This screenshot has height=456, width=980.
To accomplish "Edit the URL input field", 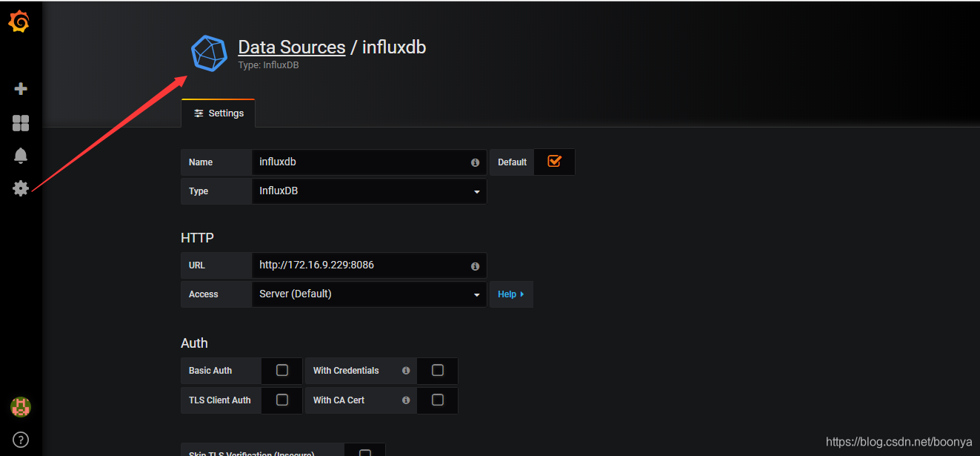I will [x=369, y=265].
